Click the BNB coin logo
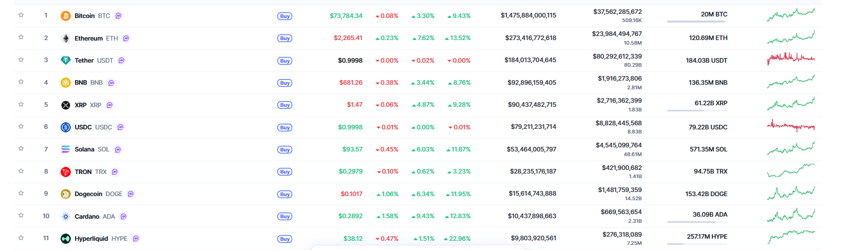 pos(66,83)
